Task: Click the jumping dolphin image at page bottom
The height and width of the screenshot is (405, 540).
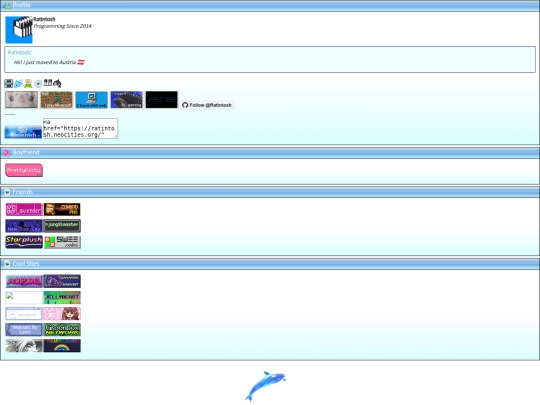Action: click(x=265, y=386)
